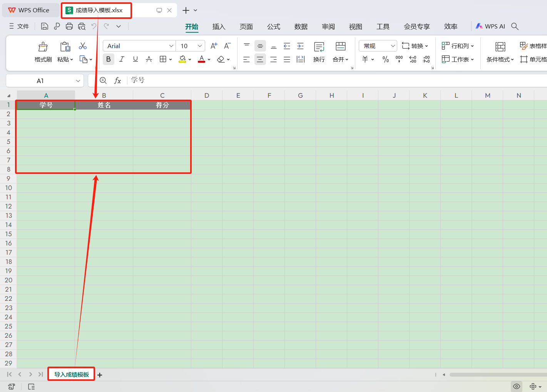This screenshot has height=392, width=547.
Task: Click the red font color swatch
Action: click(201, 59)
